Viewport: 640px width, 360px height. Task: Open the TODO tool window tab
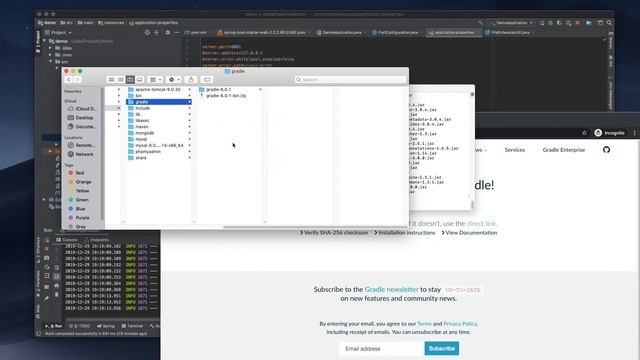[80, 326]
